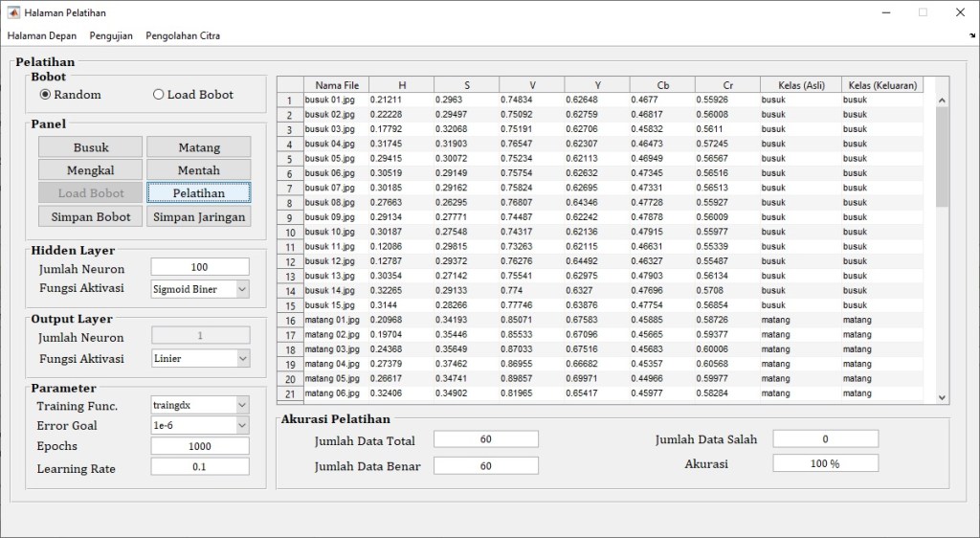Click the Simpan Jaringan button
Viewport: 980px width, 538px height.
[199, 217]
